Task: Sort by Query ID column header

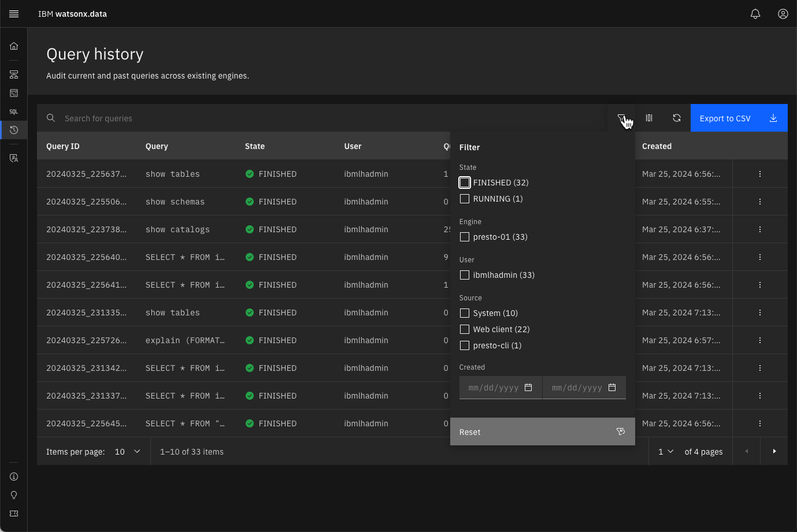Action: 63,146
